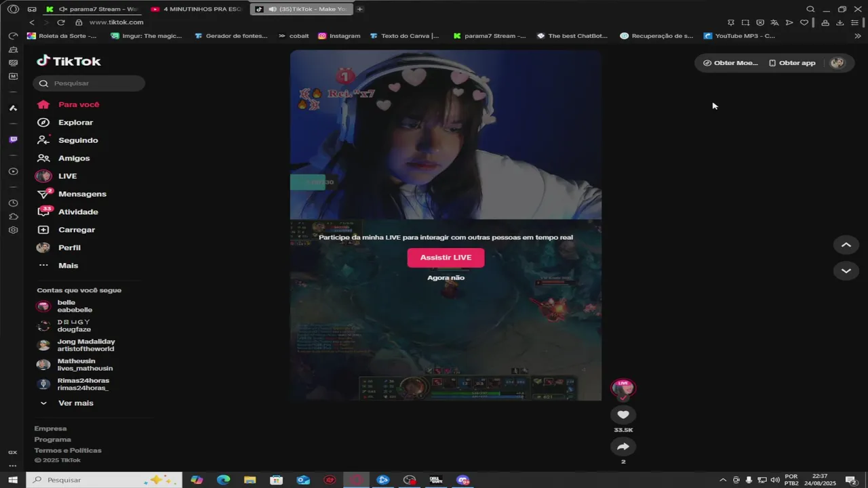Open YouTube MP3 bookmark
The image size is (868, 488).
[x=739, y=36]
